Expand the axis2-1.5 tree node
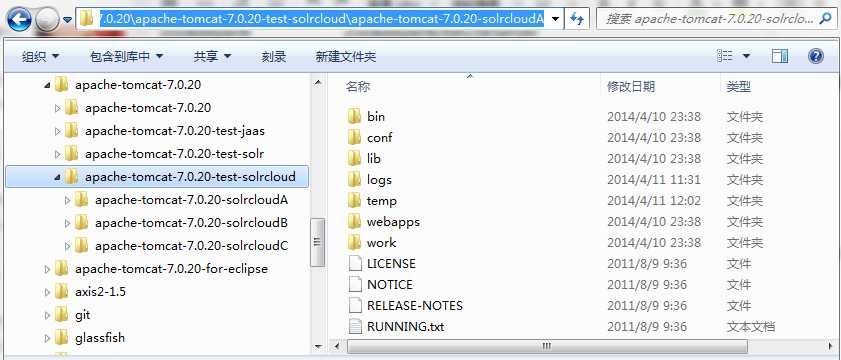The width and height of the screenshot is (841, 360). (48, 292)
